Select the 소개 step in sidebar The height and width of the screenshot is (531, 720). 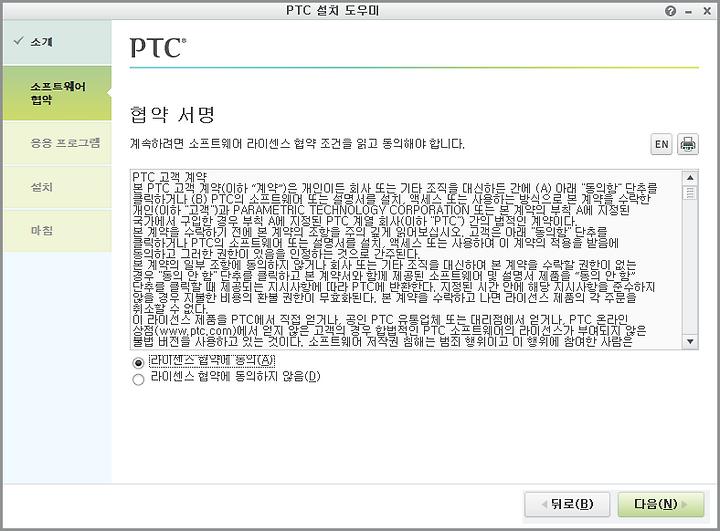click(x=57, y=42)
